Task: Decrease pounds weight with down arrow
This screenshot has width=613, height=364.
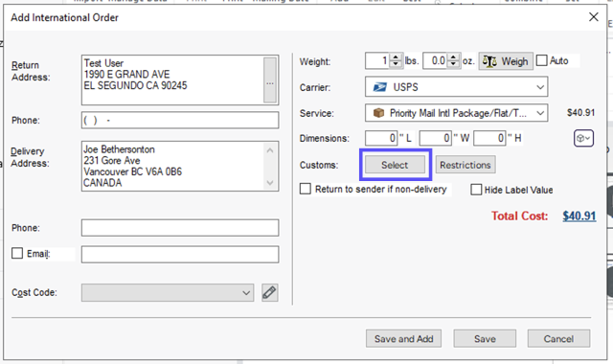Action: [x=396, y=64]
